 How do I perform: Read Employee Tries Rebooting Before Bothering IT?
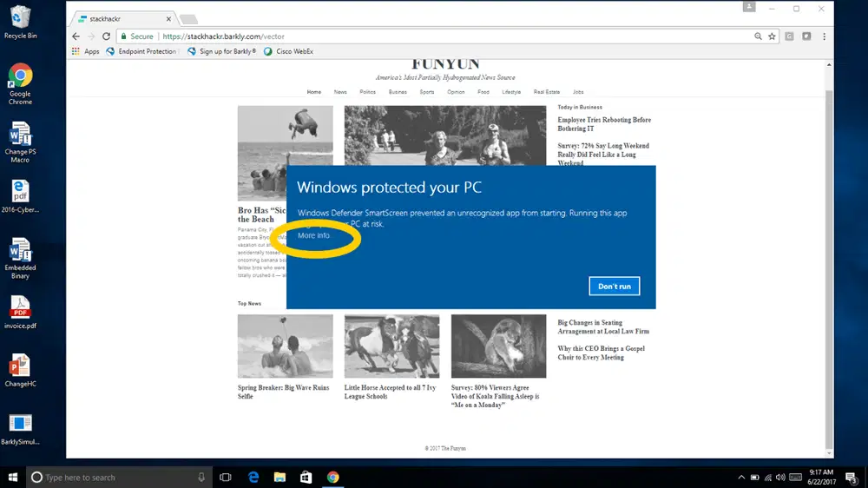[604, 124]
